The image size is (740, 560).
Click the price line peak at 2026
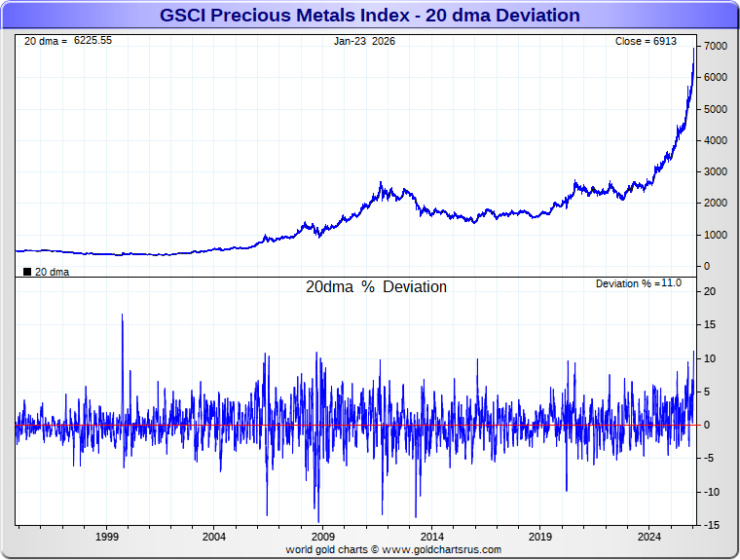(x=693, y=49)
